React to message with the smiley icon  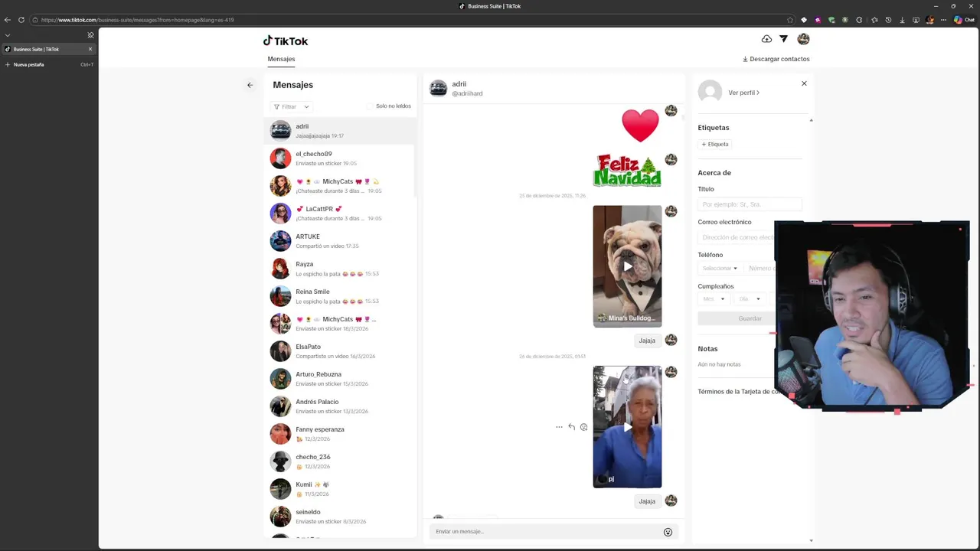click(x=583, y=427)
